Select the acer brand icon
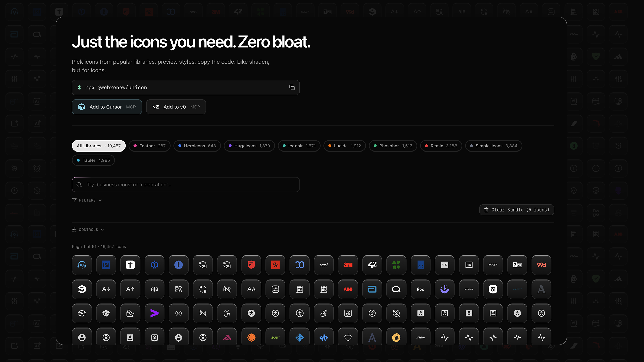644x362 pixels. coord(275,337)
